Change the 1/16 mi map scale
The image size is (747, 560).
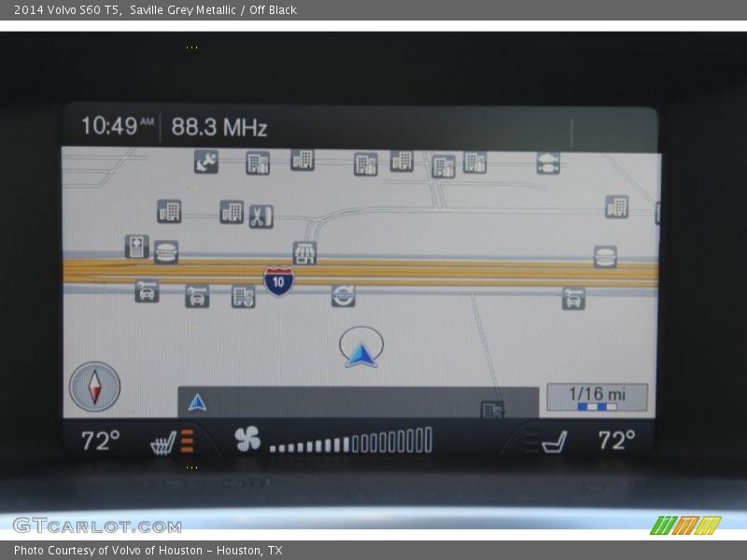coord(597,398)
